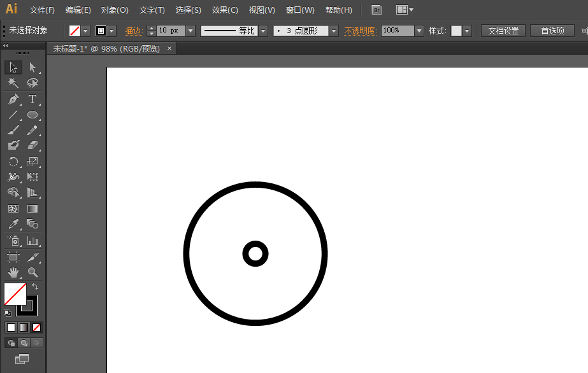Open Adobe Bridge with the Br button
The height and width of the screenshot is (373, 588).
point(376,10)
